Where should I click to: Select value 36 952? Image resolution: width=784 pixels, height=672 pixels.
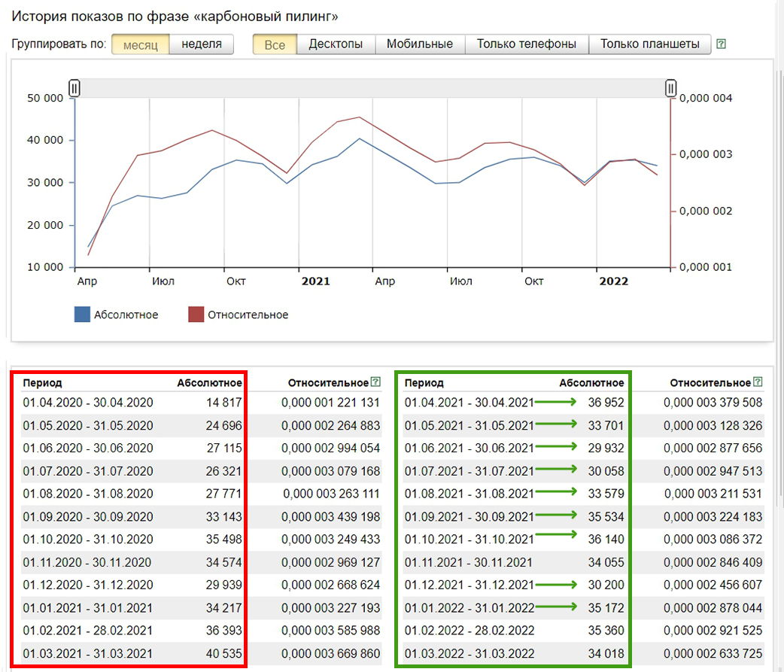[606, 403]
